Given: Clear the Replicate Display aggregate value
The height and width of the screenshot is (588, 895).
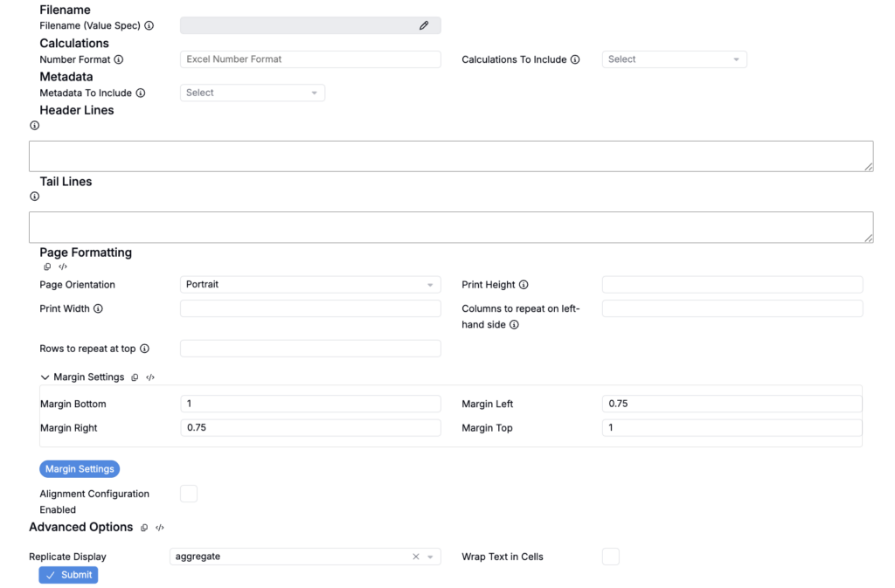Looking at the screenshot, I should tap(416, 557).
